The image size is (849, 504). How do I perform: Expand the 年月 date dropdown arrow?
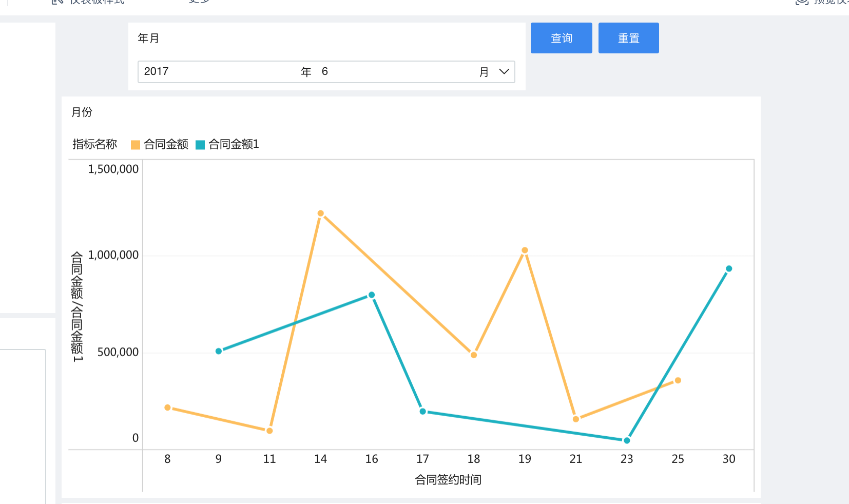[x=504, y=72]
